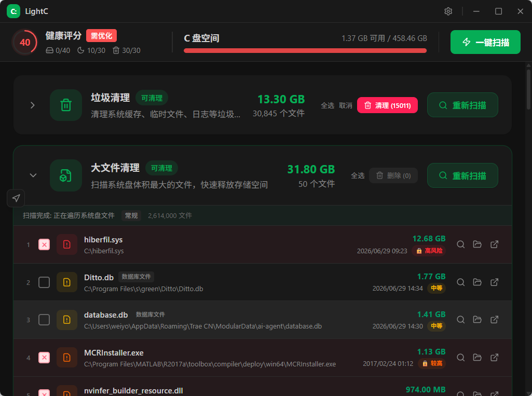
Task: Open the settings gear icon
Action: (x=448, y=11)
